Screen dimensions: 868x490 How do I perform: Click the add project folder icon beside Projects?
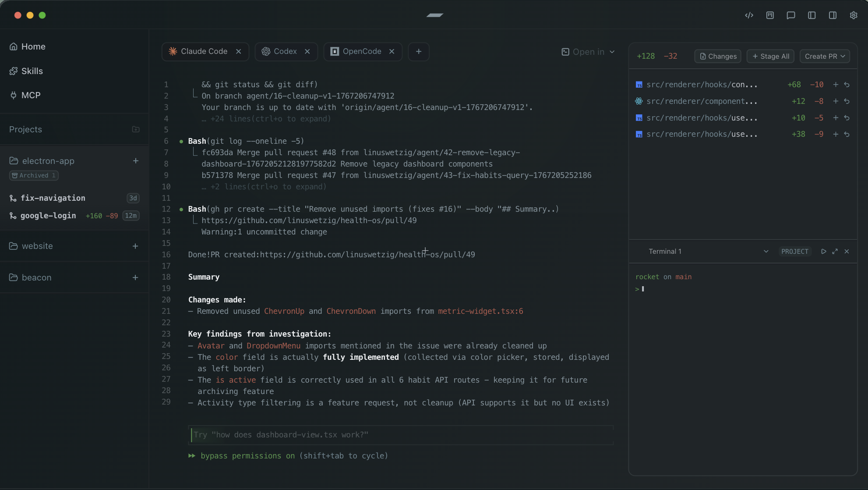click(136, 129)
